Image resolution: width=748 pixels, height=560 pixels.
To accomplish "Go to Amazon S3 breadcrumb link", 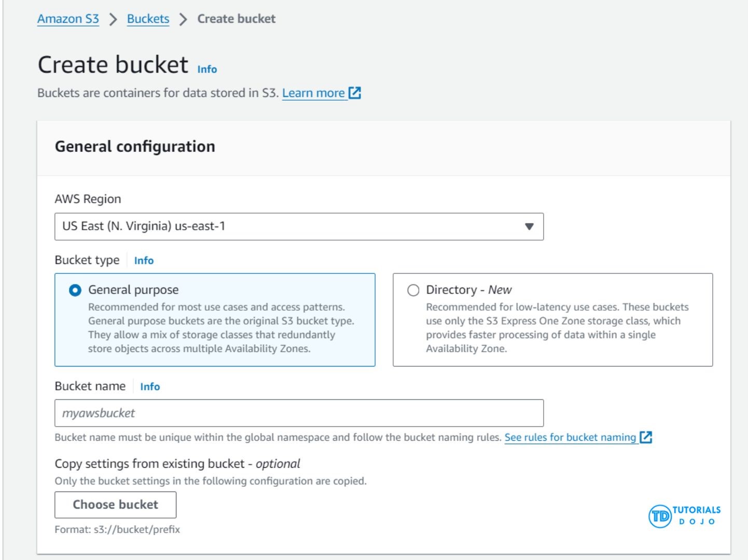I will pyautogui.click(x=68, y=19).
